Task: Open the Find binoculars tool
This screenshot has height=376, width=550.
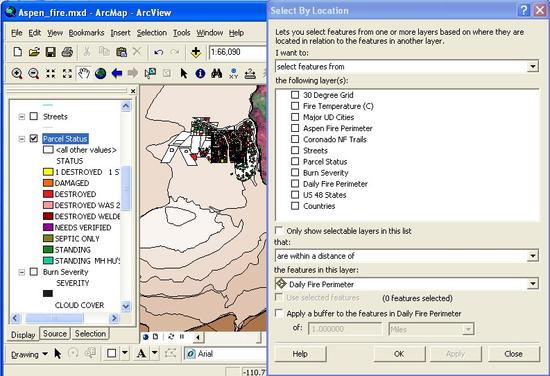Action: [x=217, y=73]
